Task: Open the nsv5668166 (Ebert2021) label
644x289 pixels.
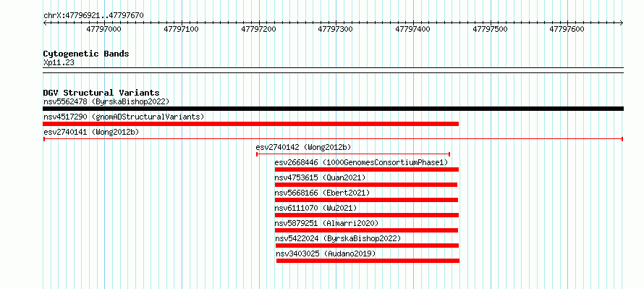Action: coord(322,193)
